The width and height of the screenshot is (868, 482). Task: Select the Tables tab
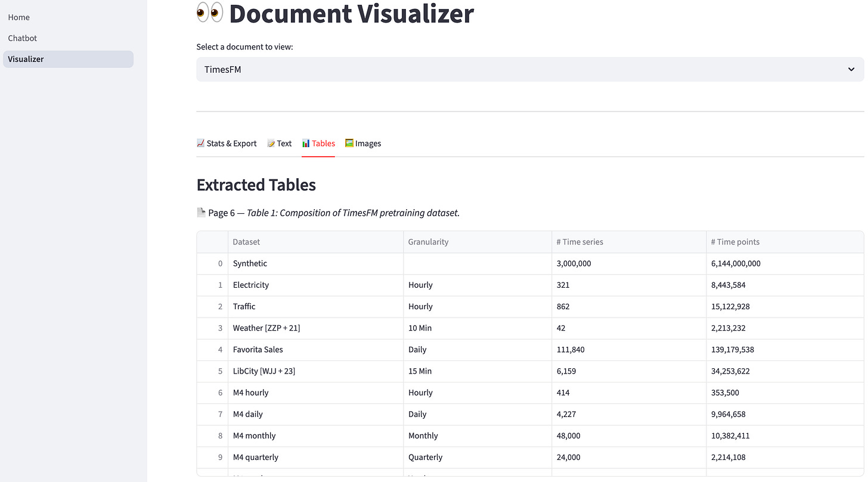click(318, 144)
